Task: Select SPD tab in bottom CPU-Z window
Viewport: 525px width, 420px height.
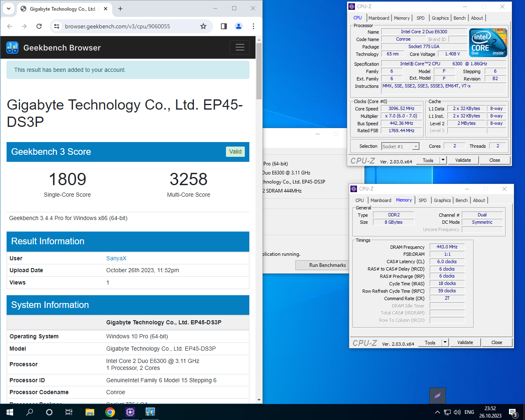Action: [x=423, y=200]
